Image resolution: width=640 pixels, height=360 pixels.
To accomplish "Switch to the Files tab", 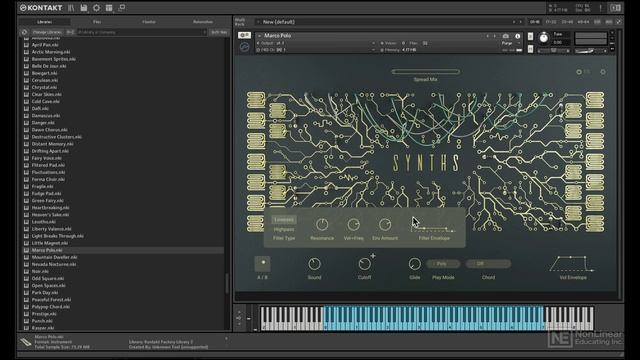I will tap(97, 22).
